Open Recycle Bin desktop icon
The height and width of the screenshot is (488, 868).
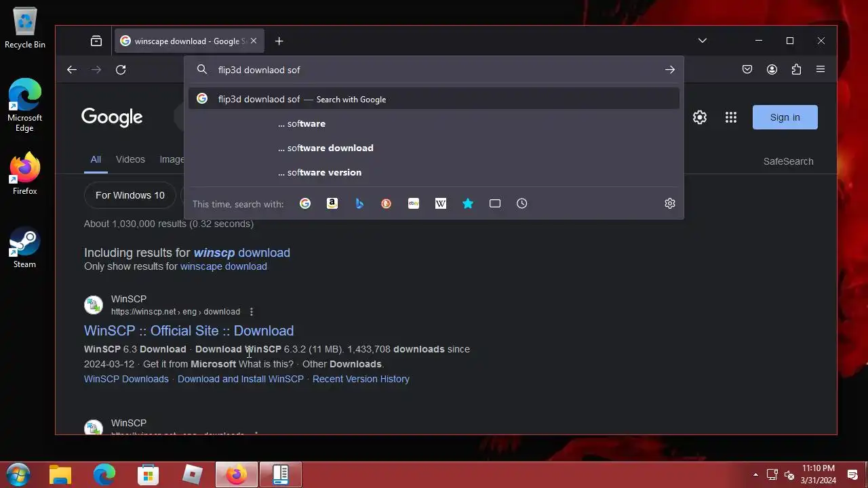25,29
